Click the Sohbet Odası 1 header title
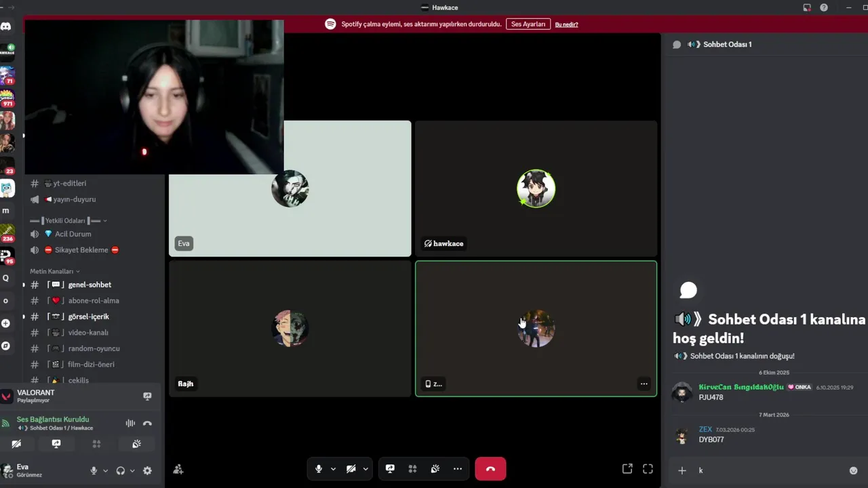Screen dimensions: 868x488 pos(727,45)
